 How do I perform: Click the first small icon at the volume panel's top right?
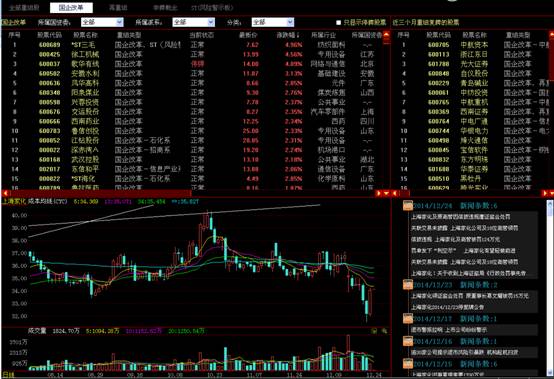(374, 331)
